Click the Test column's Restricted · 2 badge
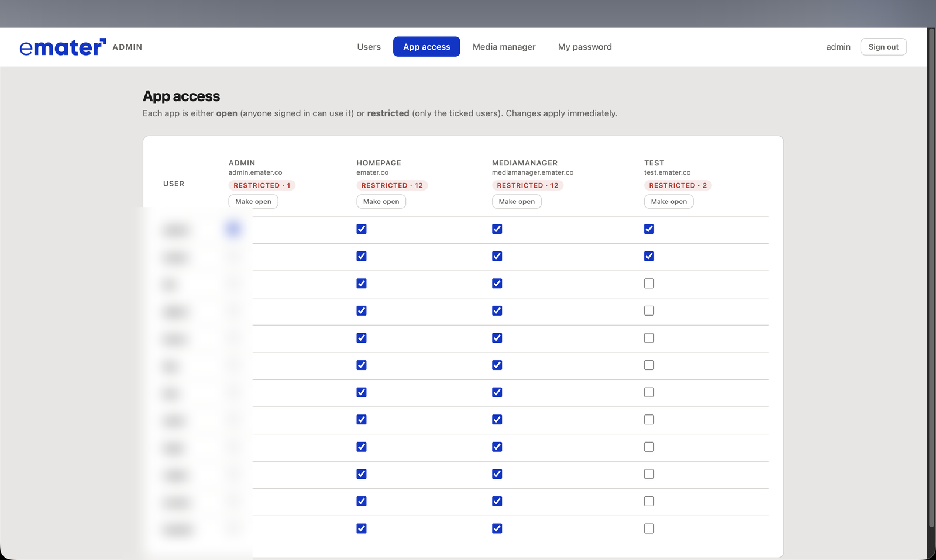 pos(677,185)
